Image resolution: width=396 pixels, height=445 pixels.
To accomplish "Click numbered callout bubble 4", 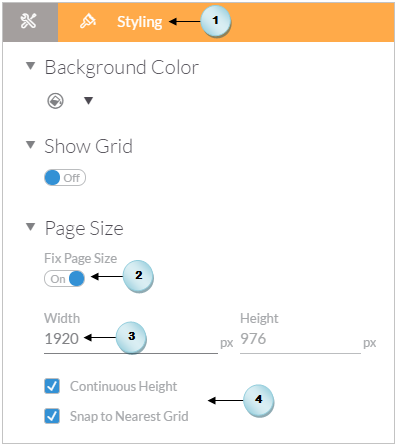I will [259, 400].
